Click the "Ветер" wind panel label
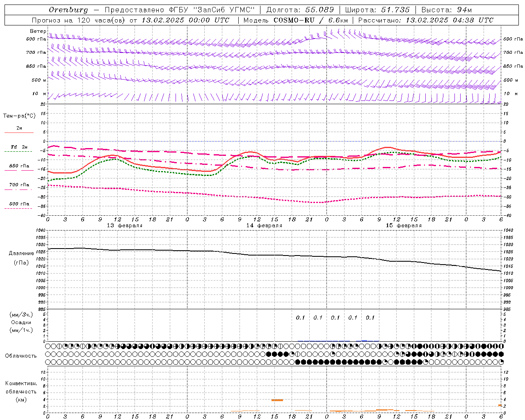Screen dimensions: 525x420 (38, 31)
